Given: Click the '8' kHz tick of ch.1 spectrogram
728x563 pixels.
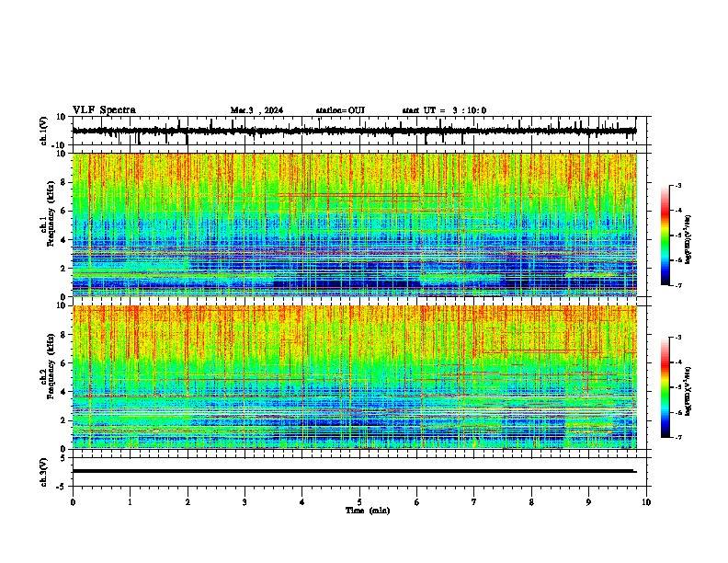Looking at the screenshot, I should click(64, 182).
